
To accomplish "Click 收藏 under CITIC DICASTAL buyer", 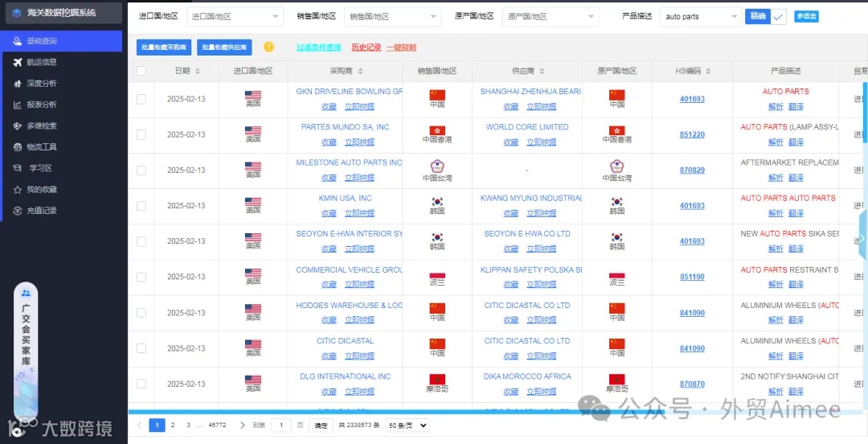I will (x=329, y=356).
